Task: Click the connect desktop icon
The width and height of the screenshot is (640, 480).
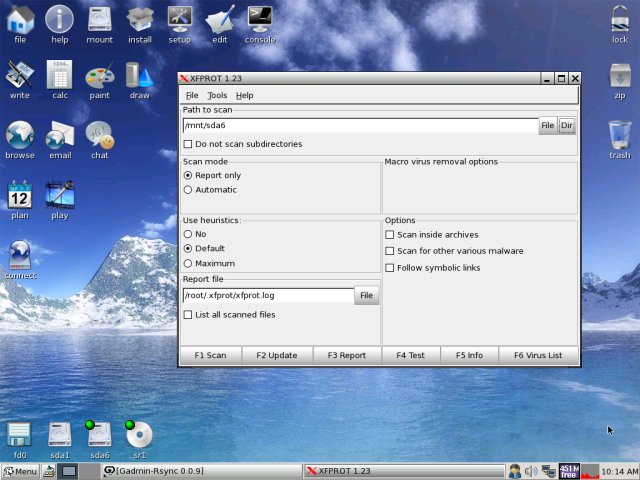Action: [x=20, y=255]
